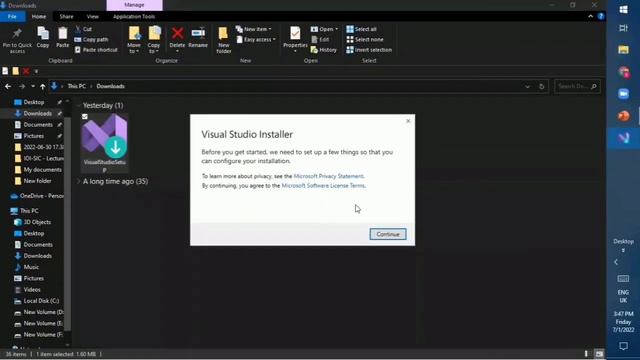The height and width of the screenshot is (360, 640).
Task: Refresh the Downloads folder view
Action: [542, 87]
